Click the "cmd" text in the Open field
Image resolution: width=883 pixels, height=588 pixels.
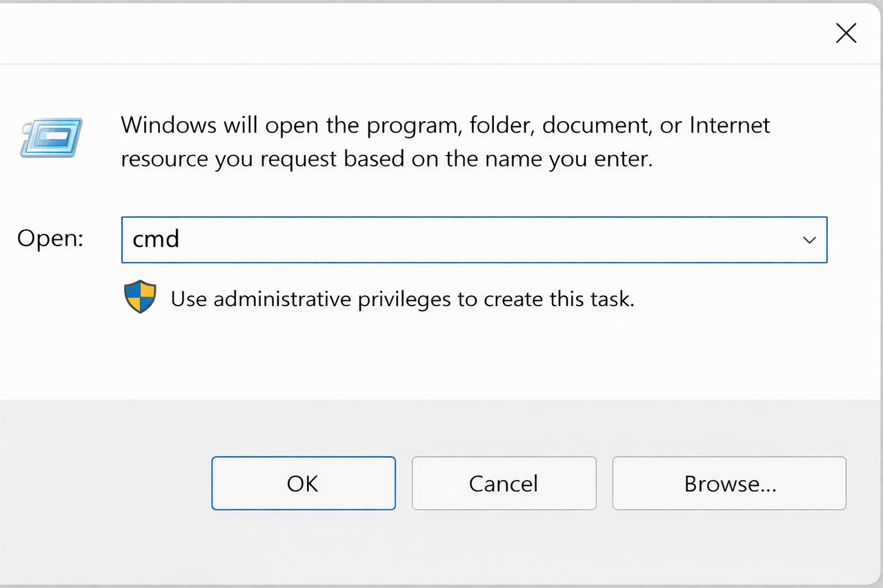pos(156,239)
